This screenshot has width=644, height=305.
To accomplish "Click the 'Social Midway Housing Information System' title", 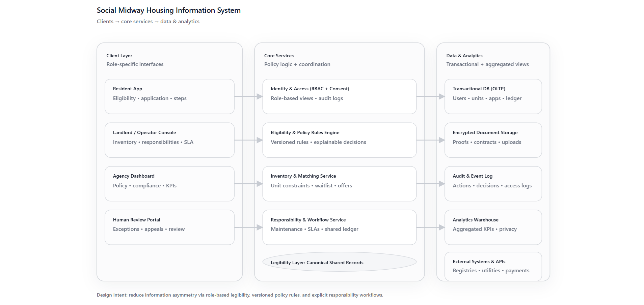I will pyautogui.click(x=169, y=10).
